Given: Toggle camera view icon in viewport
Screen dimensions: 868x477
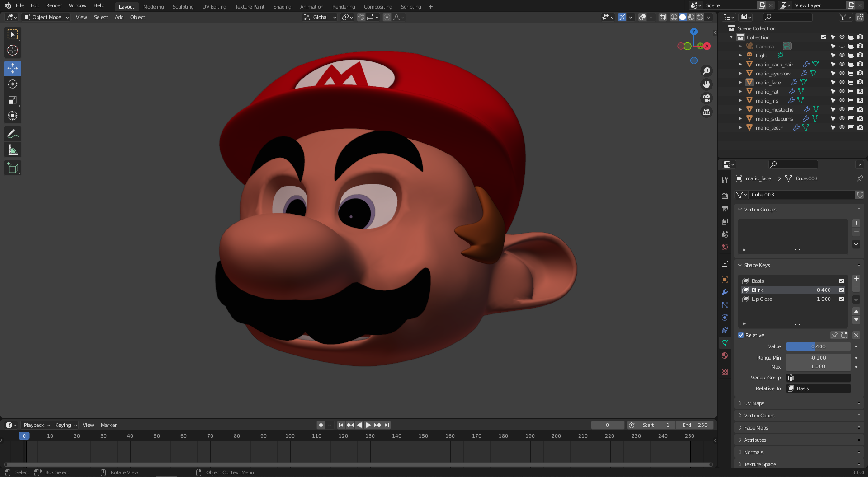Looking at the screenshot, I should click(707, 98).
